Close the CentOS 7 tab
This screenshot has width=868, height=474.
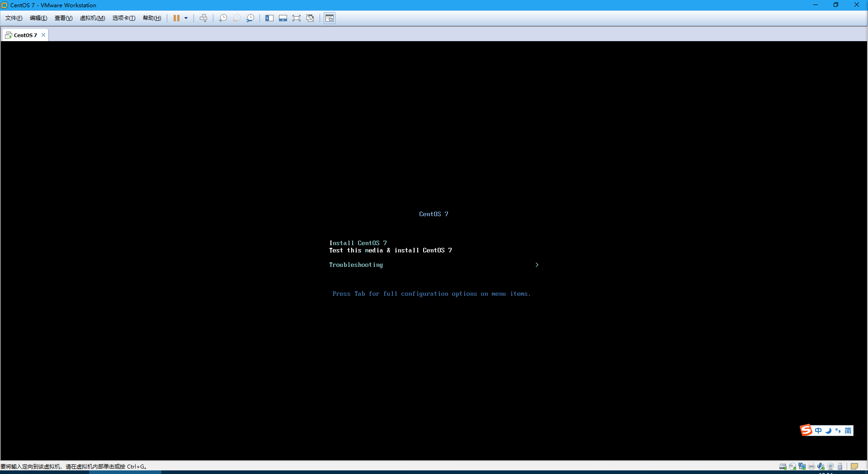coord(43,35)
